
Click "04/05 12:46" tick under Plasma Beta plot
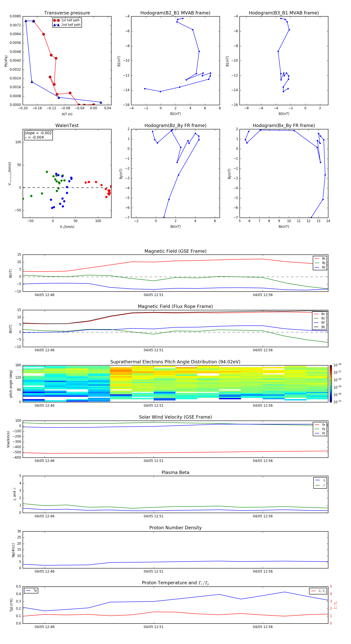[x=44, y=516]
